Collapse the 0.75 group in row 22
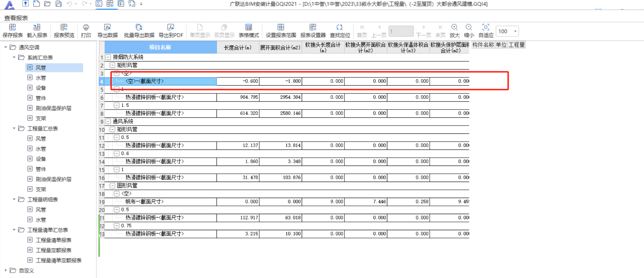The width and height of the screenshot is (644, 278). (x=117, y=226)
